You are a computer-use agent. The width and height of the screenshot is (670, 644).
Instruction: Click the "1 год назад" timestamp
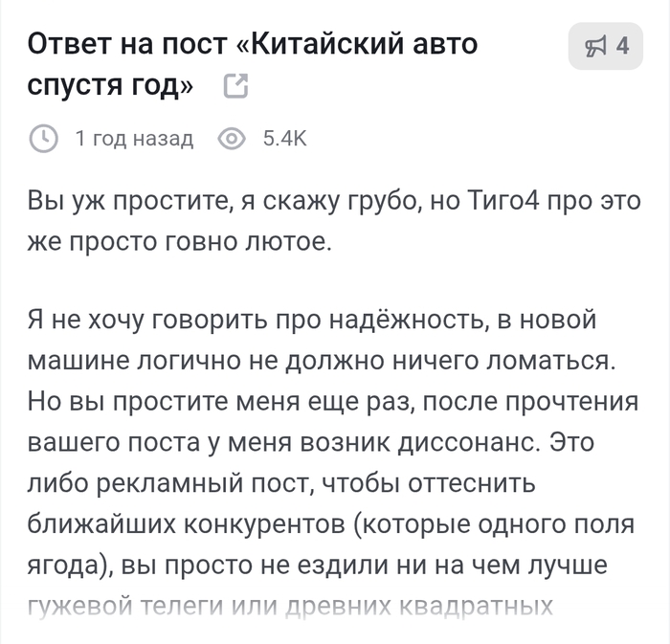(x=134, y=139)
